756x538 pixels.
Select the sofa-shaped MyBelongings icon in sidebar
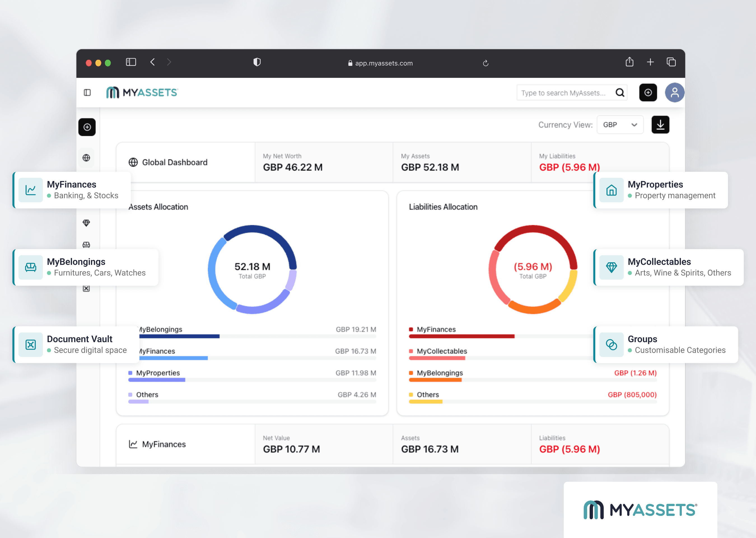(87, 245)
